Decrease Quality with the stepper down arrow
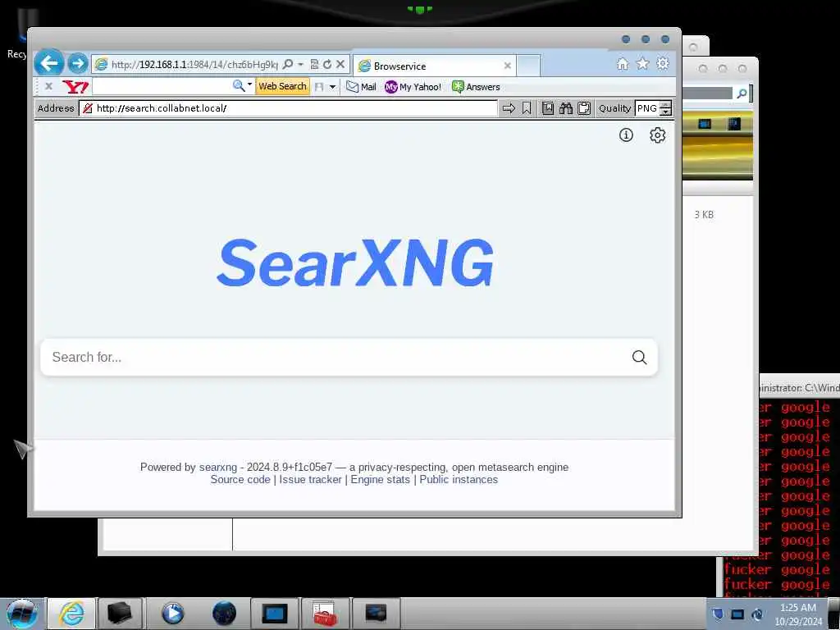The width and height of the screenshot is (840, 630). pos(665,112)
